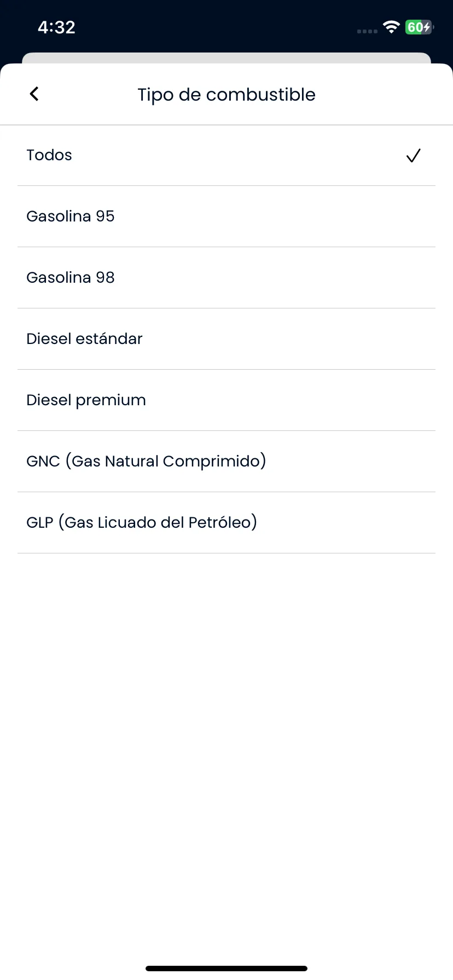Select the Todos fuel option
This screenshot has width=453, height=980.
pyautogui.click(x=226, y=155)
